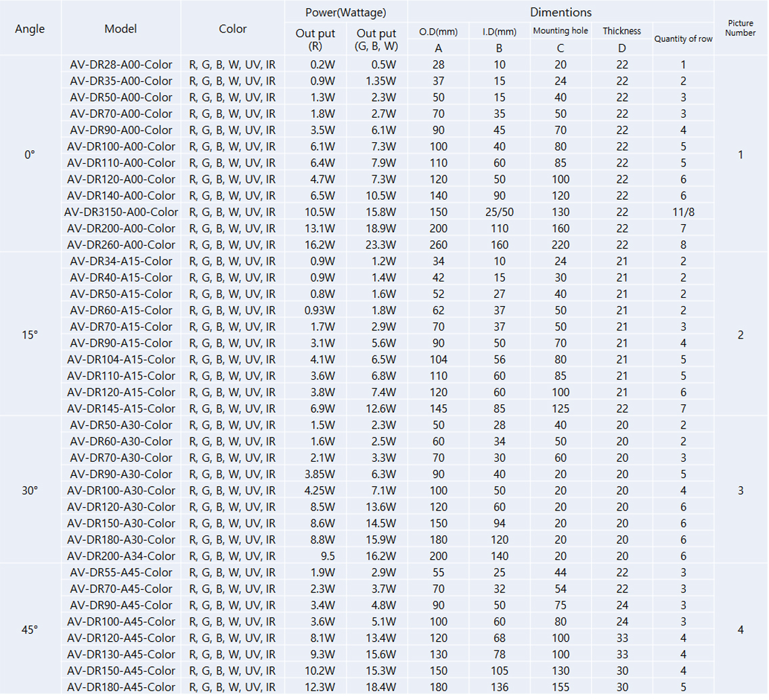Click model AV-DR55-A45-Color
Screen dimensions: 769x700
[x=120, y=573]
